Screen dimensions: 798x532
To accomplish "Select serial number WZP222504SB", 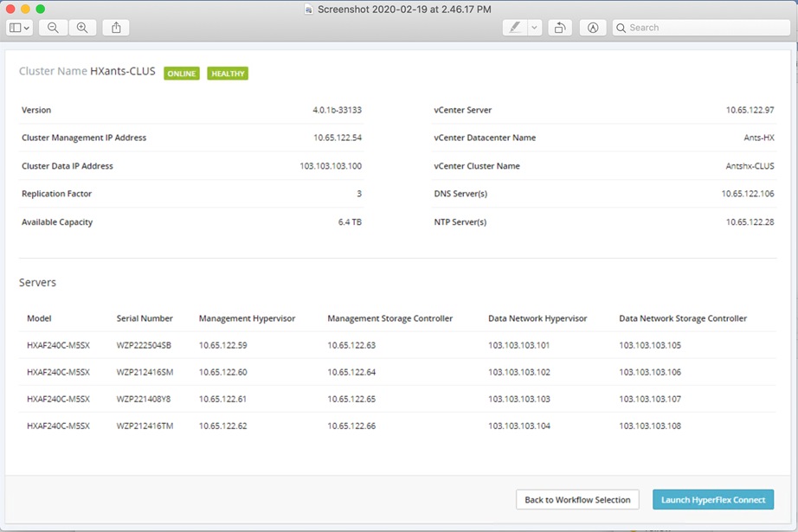I will (144, 345).
